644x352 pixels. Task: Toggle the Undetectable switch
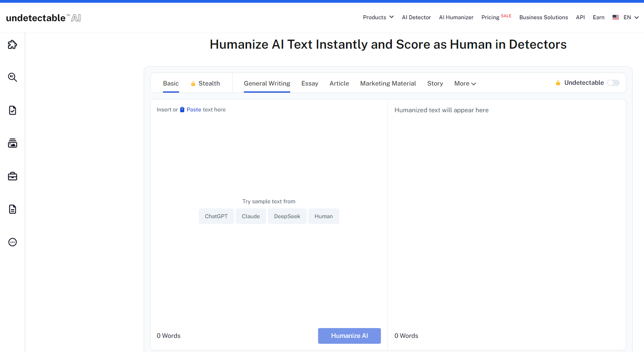point(613,83)
